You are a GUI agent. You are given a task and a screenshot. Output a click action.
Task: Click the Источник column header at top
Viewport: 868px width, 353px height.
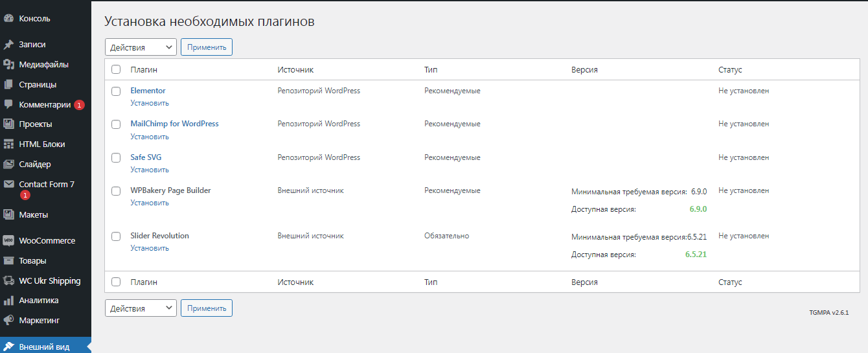pyautogui.click(x=295, y=70)
